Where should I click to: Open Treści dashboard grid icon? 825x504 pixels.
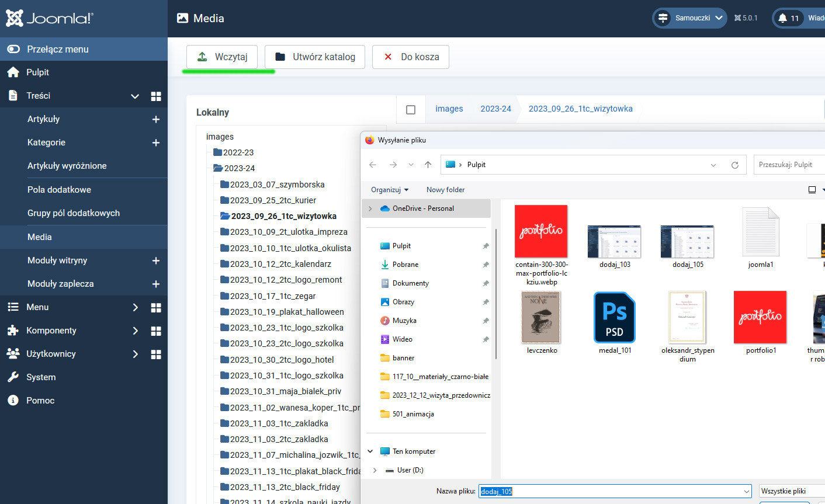[156, 96]
